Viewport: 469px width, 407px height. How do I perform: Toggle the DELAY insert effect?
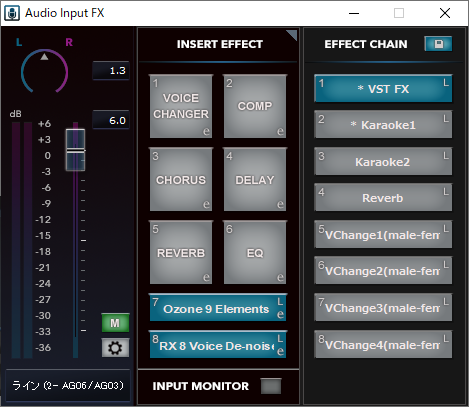coord(255,179)
